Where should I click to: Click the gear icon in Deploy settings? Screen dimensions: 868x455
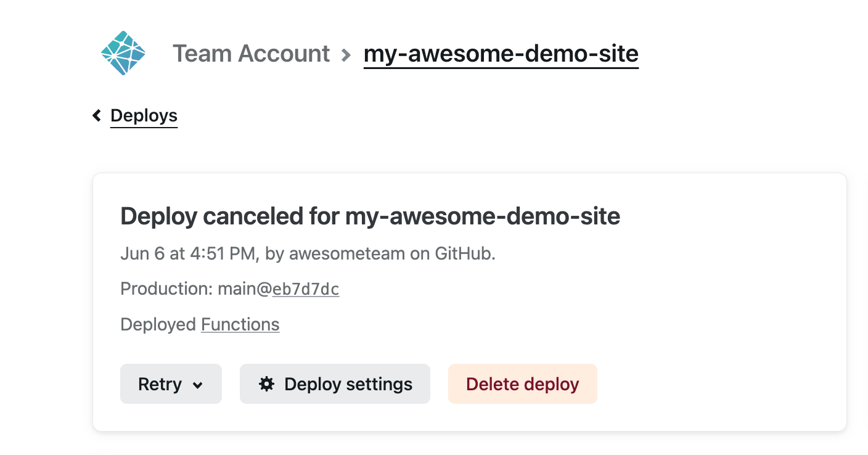266,384
